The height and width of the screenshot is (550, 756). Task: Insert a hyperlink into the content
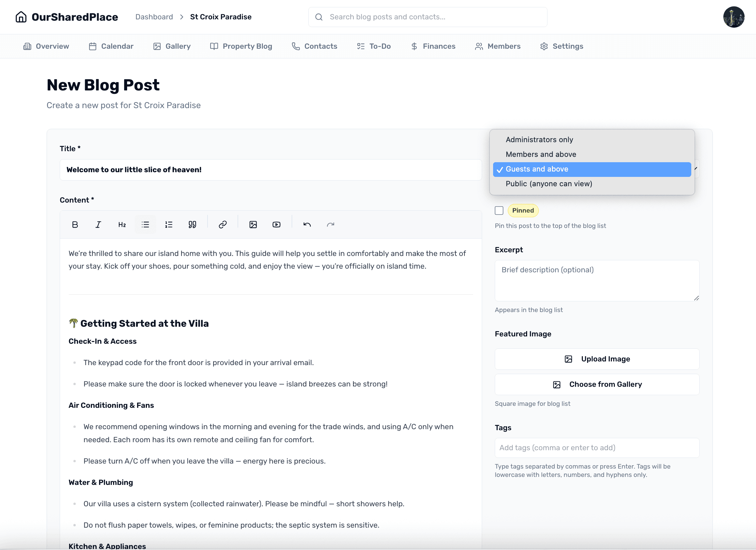click(222, 224)
